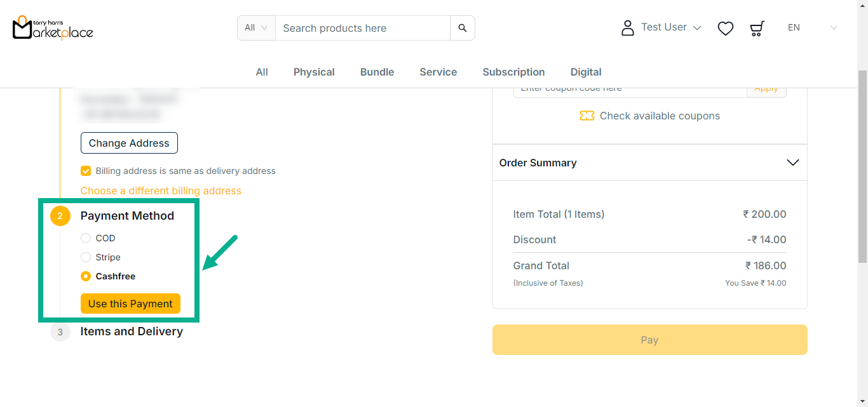Click the Use this Payment button

tap(130, 304)
